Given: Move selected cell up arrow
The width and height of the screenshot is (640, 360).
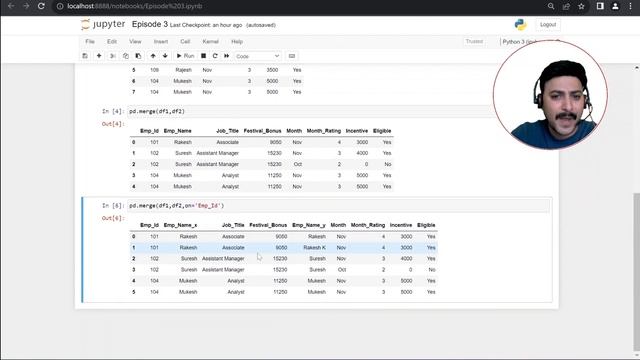Looking at the screenshot, I should 153,56.
